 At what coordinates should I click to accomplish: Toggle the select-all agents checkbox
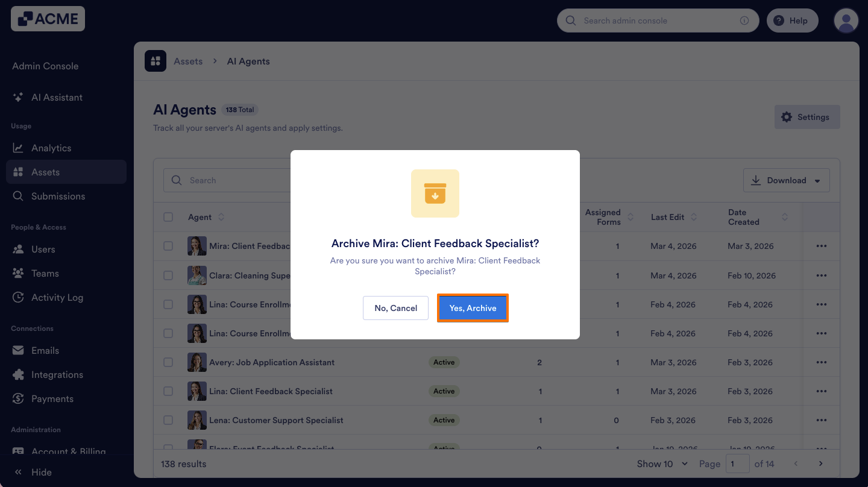point(168,217)
